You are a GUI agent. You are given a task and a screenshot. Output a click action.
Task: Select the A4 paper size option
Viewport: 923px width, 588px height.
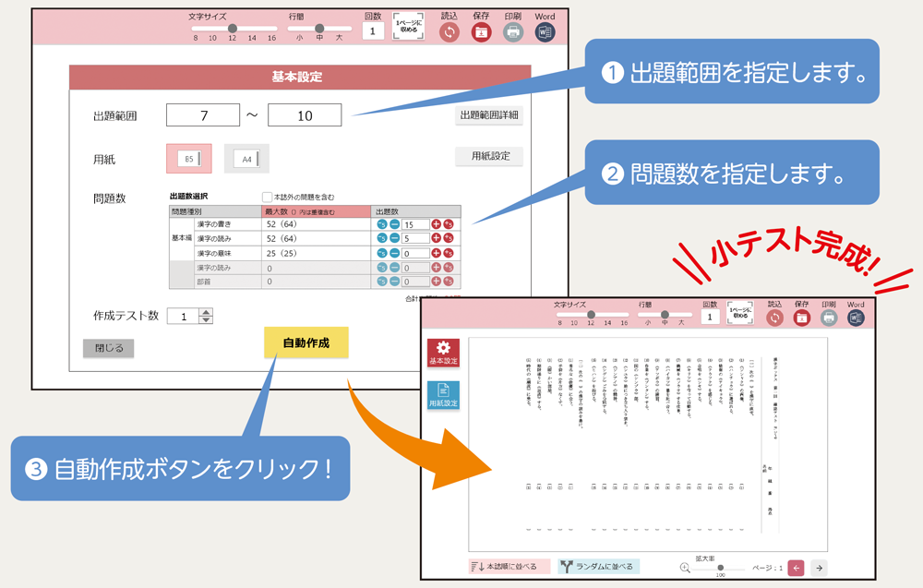[x=247, y=159]
